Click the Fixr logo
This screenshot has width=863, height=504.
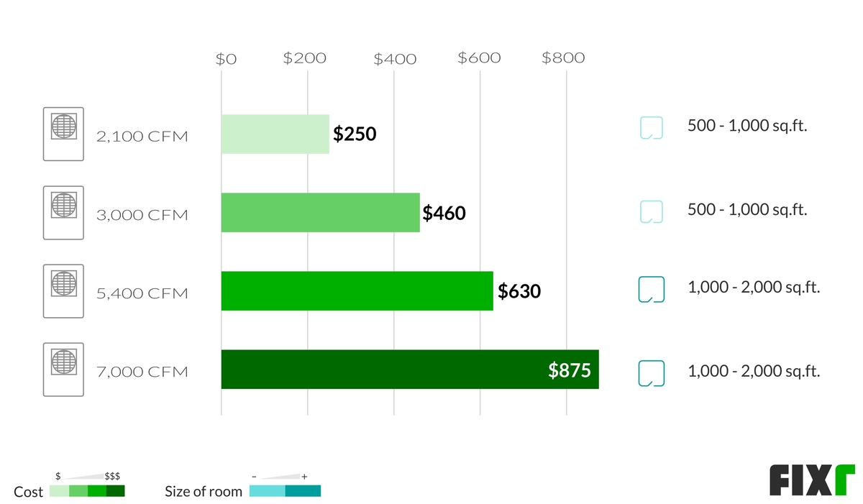tap(812, 480)
